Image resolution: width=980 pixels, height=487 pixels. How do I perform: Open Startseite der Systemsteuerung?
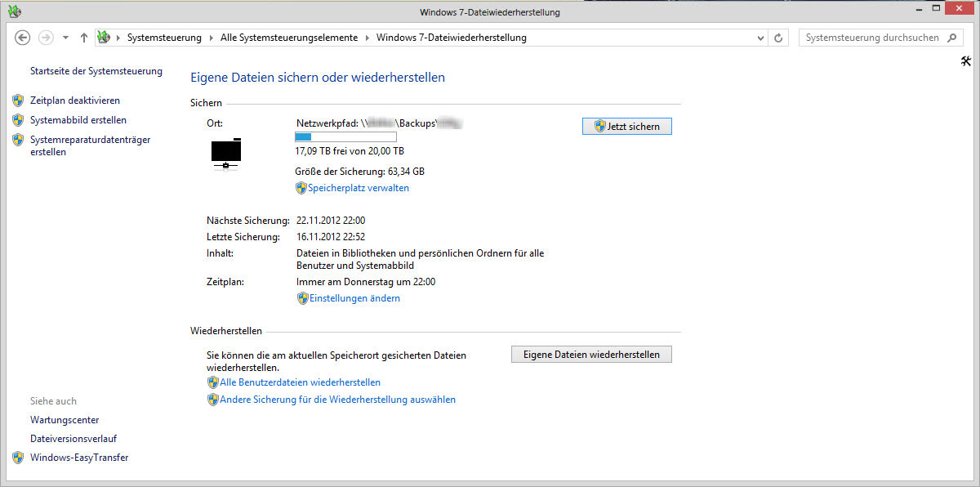click(x=96, y=71)
